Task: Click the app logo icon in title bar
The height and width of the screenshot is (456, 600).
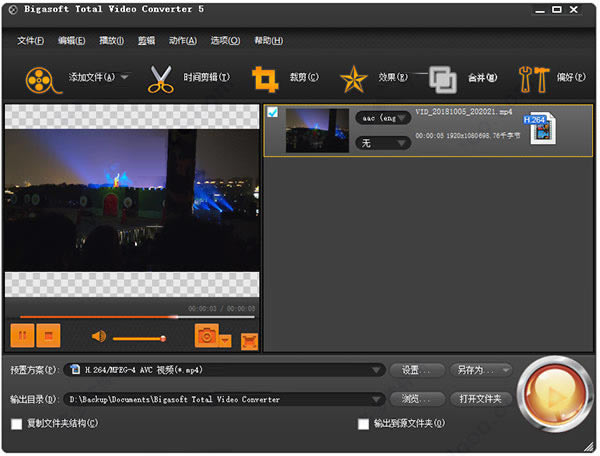Action: (13, 10)
